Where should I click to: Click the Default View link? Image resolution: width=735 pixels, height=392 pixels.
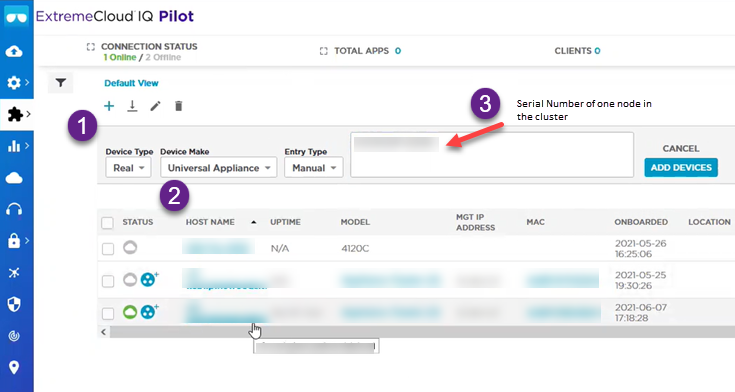[131, 83]
